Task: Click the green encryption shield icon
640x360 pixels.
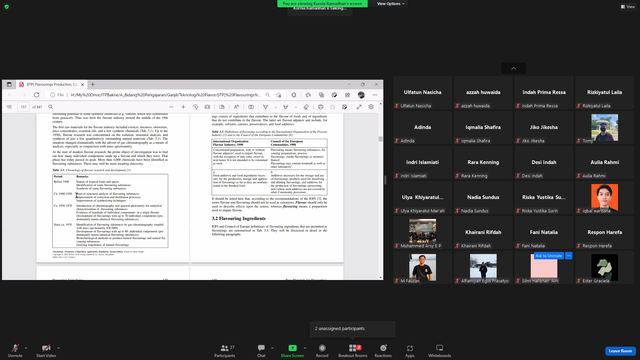Action: 7,7
